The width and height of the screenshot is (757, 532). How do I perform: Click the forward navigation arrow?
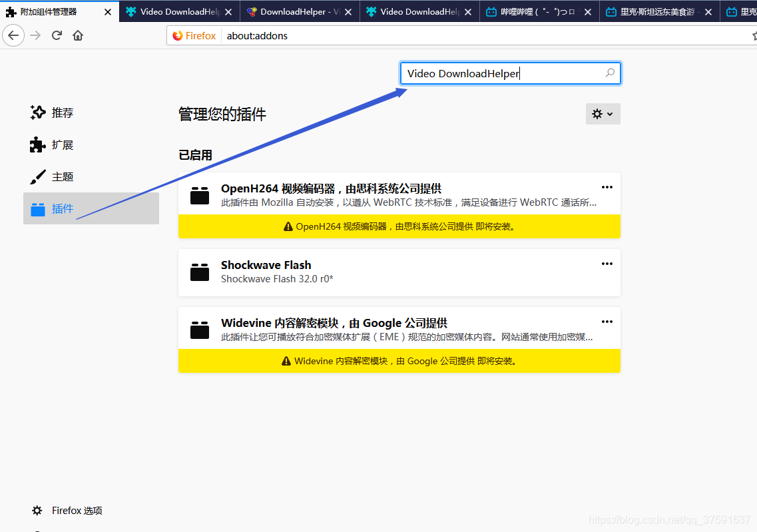(x=35, y=35)
